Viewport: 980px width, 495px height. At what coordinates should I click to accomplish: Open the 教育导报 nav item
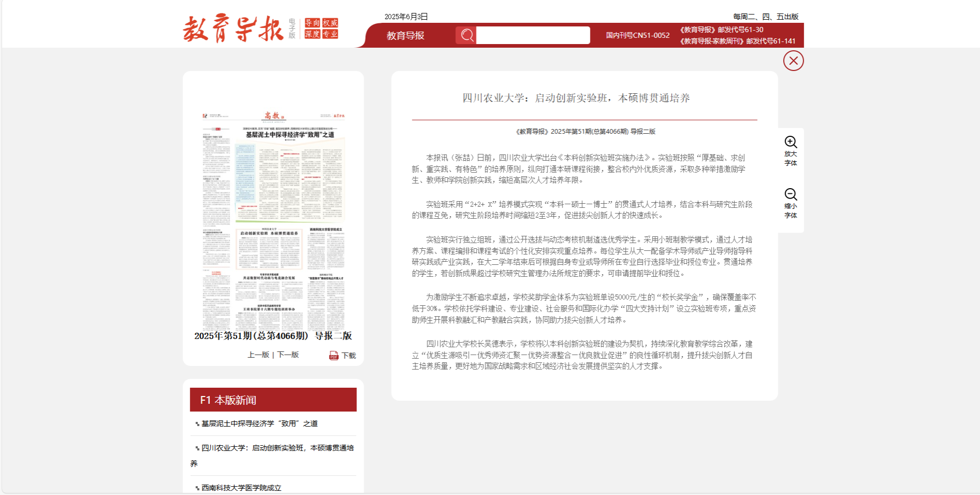coord(406,36)
